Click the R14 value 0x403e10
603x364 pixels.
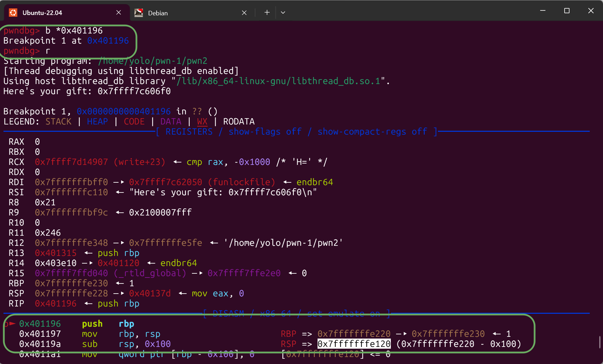coord(55,263)
